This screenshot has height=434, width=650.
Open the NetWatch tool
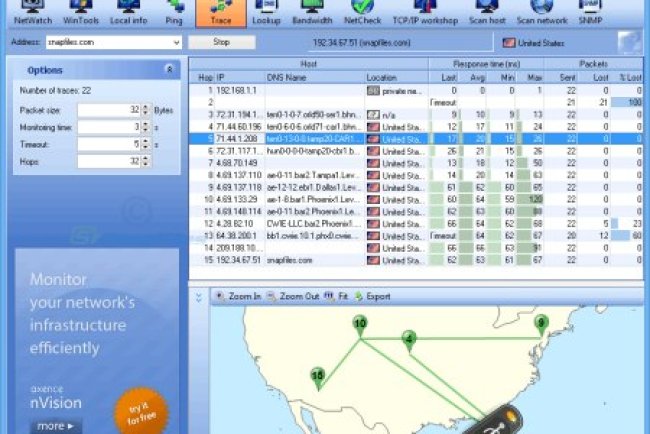click(x=33, y=12)
